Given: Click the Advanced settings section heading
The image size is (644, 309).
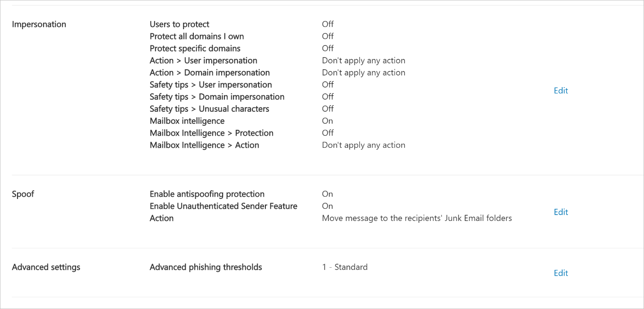Looking at the screenshot, I should click(46, 267).
